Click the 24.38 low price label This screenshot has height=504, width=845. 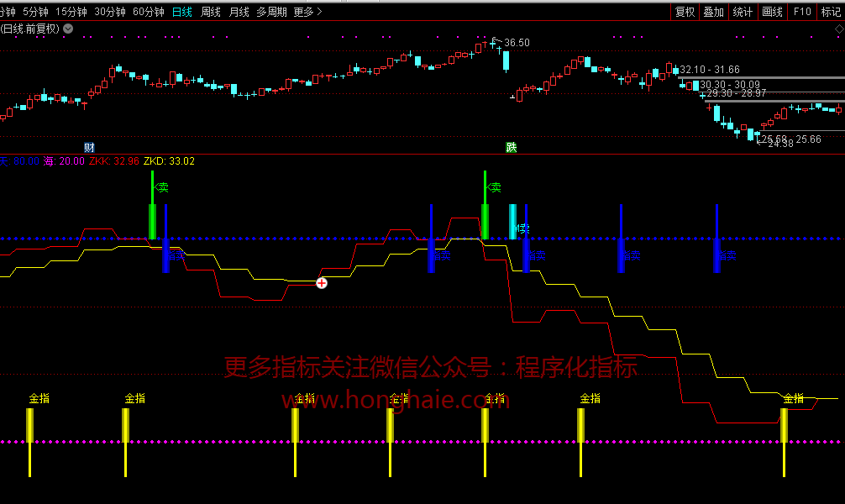click(x=779, y=144)
